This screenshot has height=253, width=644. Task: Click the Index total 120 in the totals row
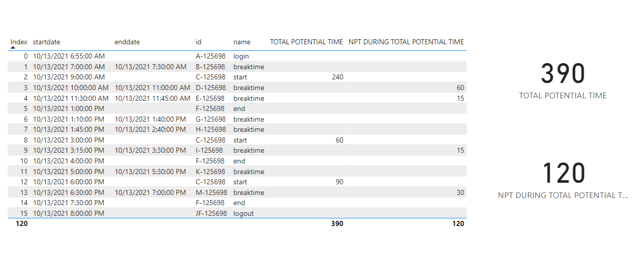(x=21, y=223)
